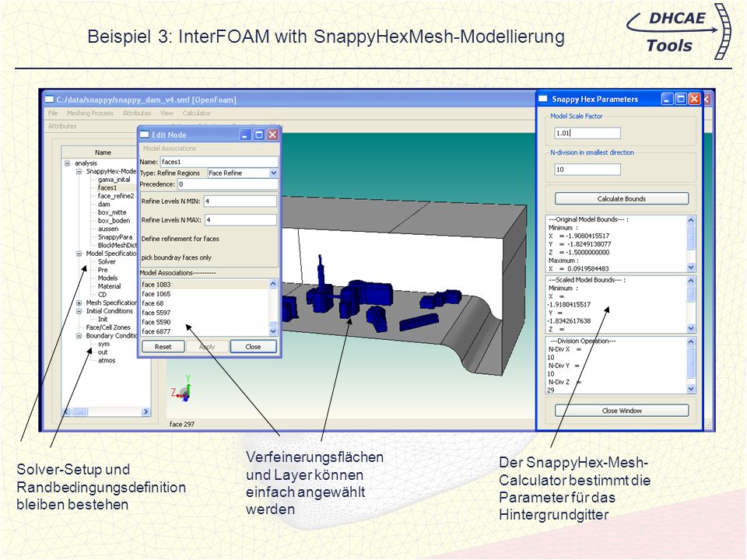747x560 pixels.
Task: Open the File menu
Action: (53, 113)
